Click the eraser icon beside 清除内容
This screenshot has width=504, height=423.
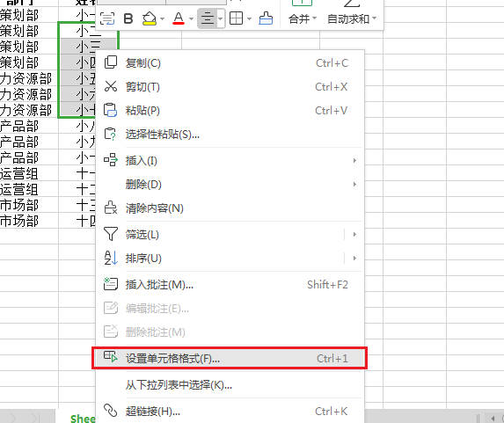coord(111,208)
